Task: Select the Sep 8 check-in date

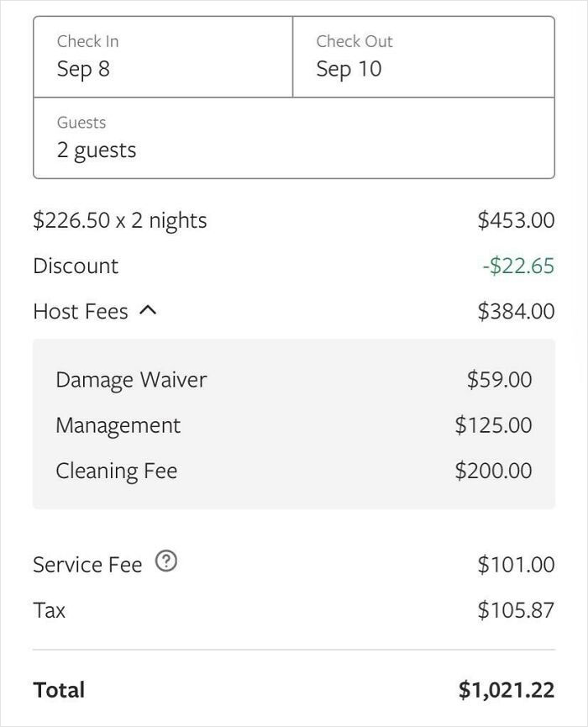Action: (83, 69)
